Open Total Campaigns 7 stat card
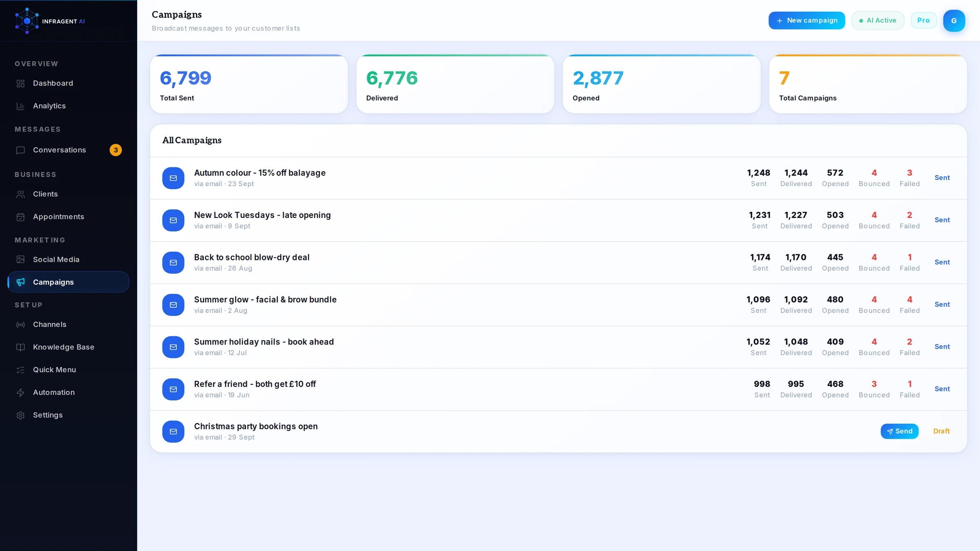 pyautogui.click(x=868, y=84)
